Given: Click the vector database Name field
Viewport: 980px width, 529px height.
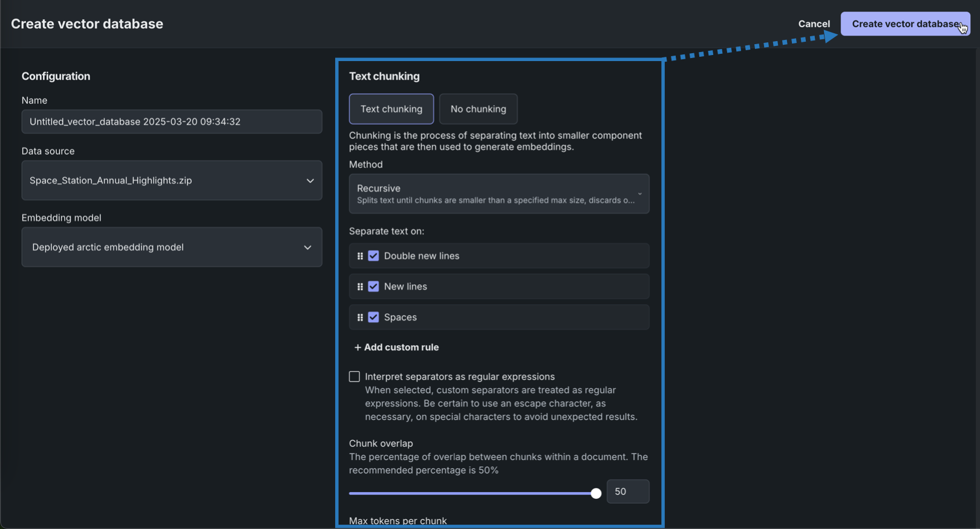Looking at the screenshot, I should (172, 122).
